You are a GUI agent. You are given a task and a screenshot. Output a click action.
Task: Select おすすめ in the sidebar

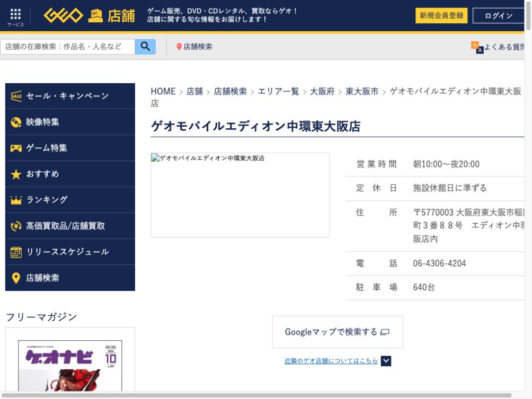click(x=70, y=174)
